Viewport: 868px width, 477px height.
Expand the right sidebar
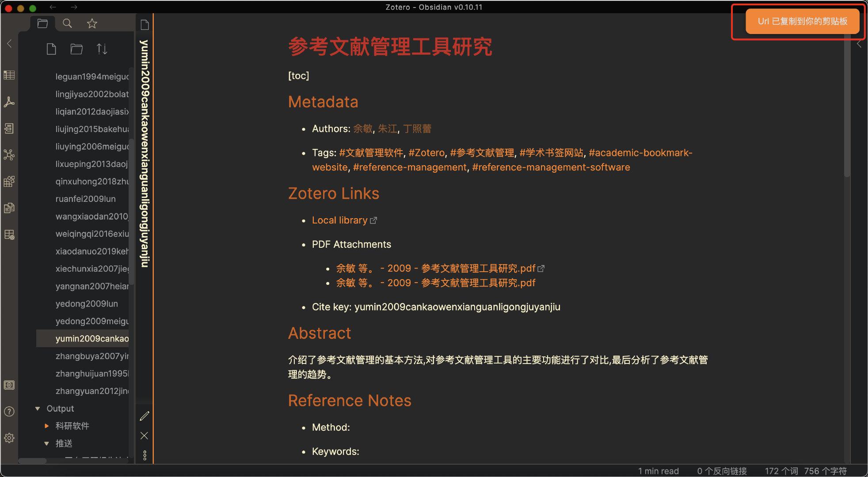[x=859, y=44]
